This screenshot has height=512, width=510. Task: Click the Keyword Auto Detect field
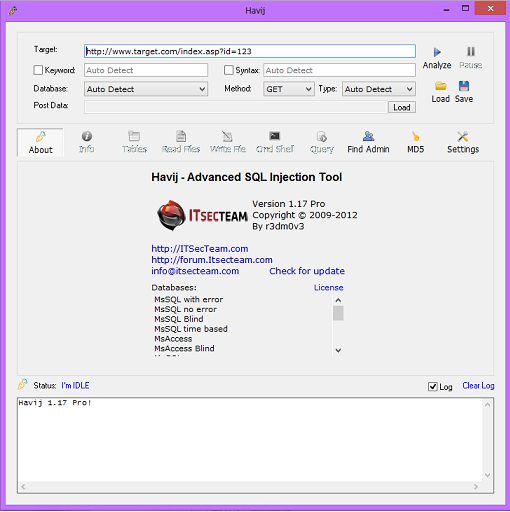(146, 70)
